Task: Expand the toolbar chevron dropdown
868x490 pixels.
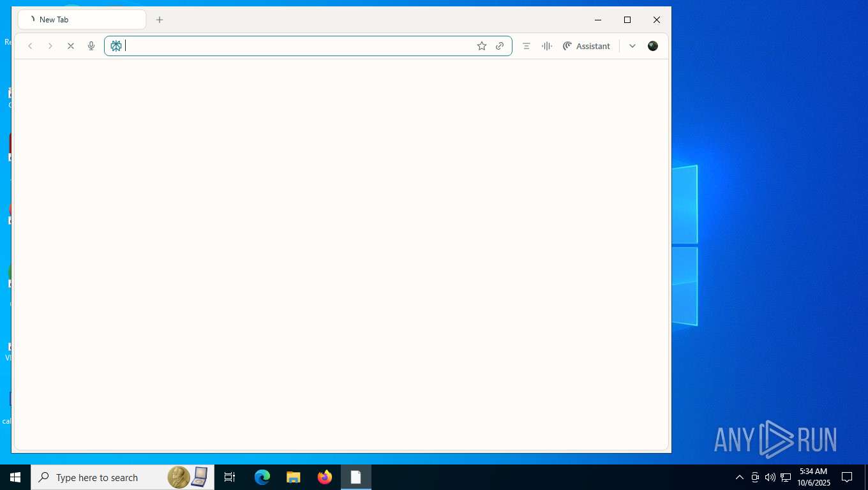Action: pos(632,46)
